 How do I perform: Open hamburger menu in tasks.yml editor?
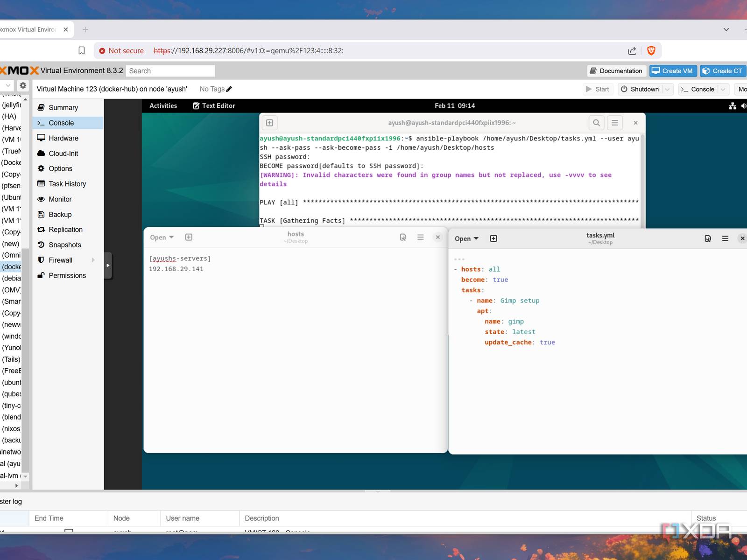(725, 238)
